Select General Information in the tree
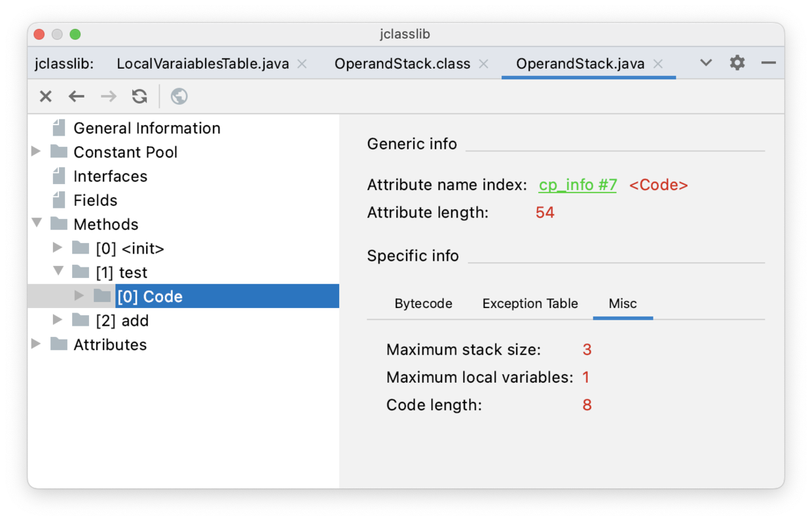812x521 pixels. (x=147, y=128)
